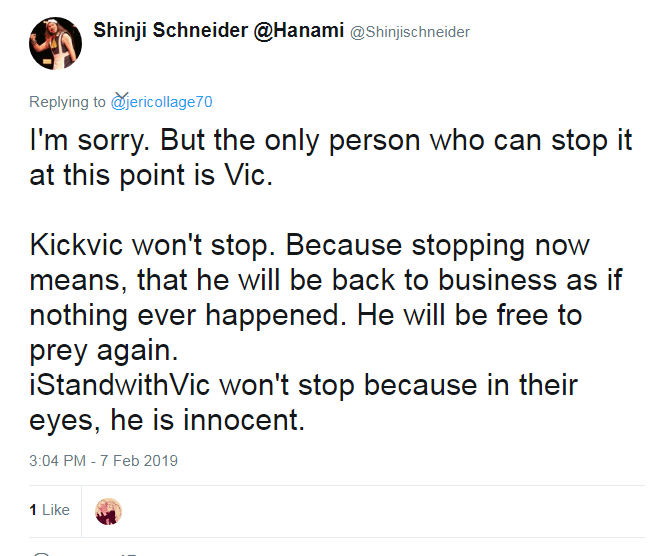Click the @Hanami portion of the name

pyautogui.click(x=299, y=30)
